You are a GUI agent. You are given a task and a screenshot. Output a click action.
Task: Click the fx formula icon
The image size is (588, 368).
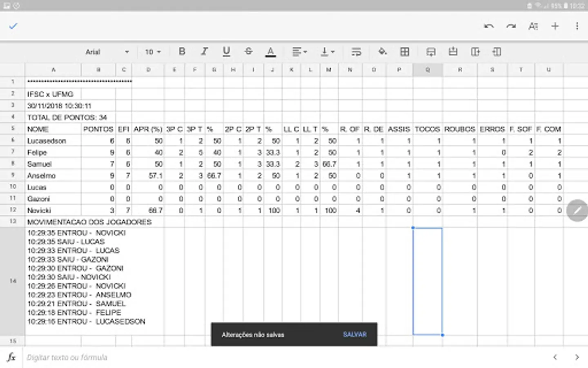[x=11, y=357]
